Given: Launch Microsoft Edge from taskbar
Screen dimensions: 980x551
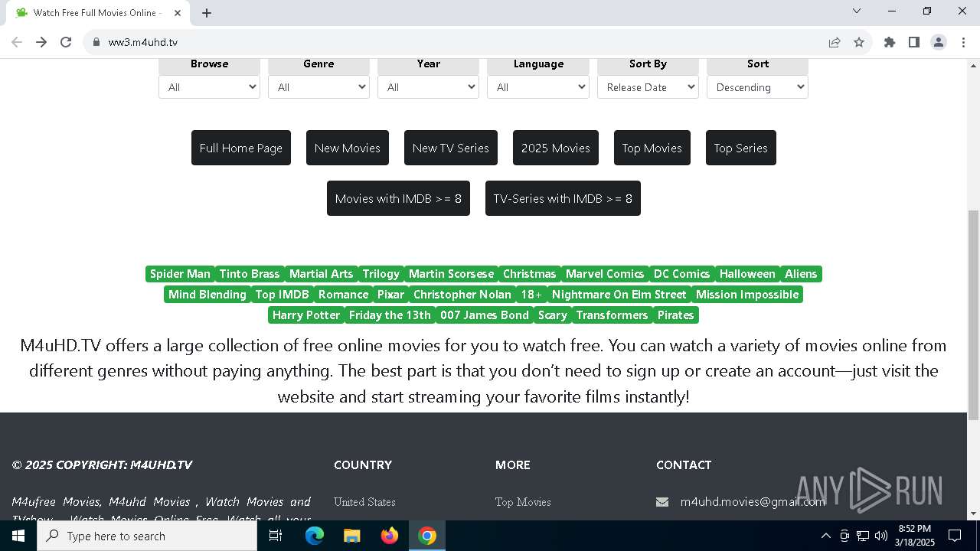Looking at the screenshot, I should pos(315,536).
